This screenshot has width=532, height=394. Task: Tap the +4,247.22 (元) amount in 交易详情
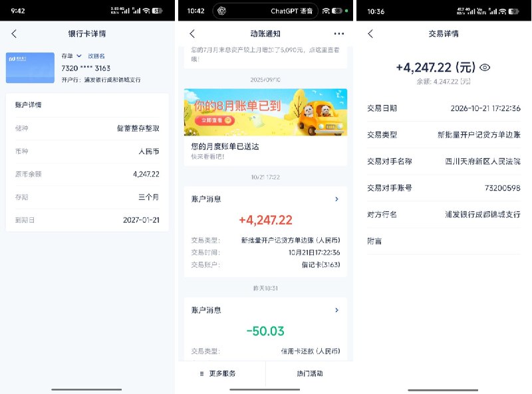[x=436, y=68]
